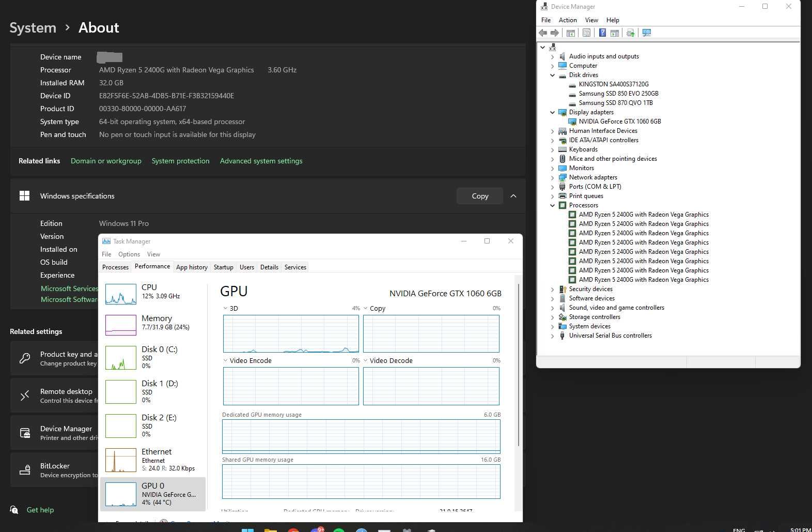Viewport: 812px width, 532px height.
Task: Expand Sound, video and game controllers
Action: click(552, 308)
